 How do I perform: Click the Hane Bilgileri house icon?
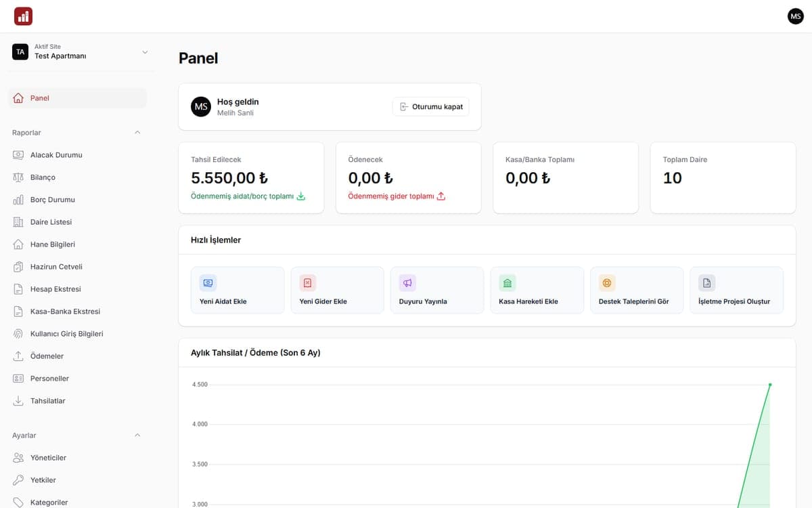(18, 245)
